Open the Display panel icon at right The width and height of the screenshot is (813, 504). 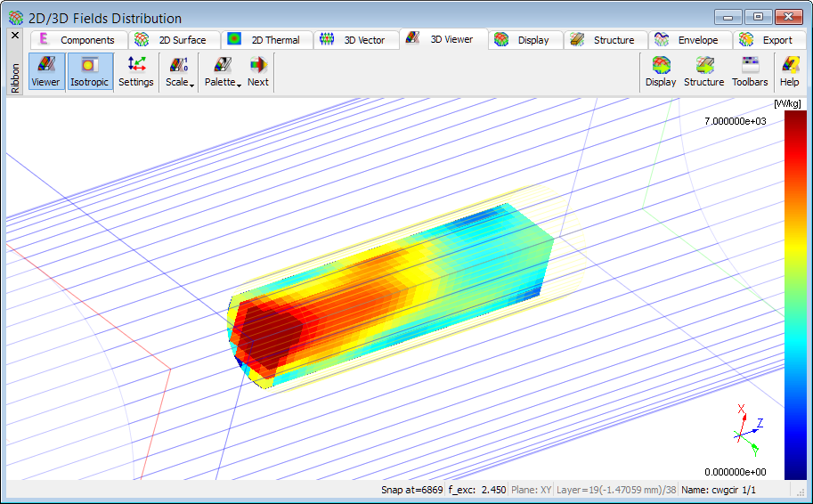(x=661, y=72)
